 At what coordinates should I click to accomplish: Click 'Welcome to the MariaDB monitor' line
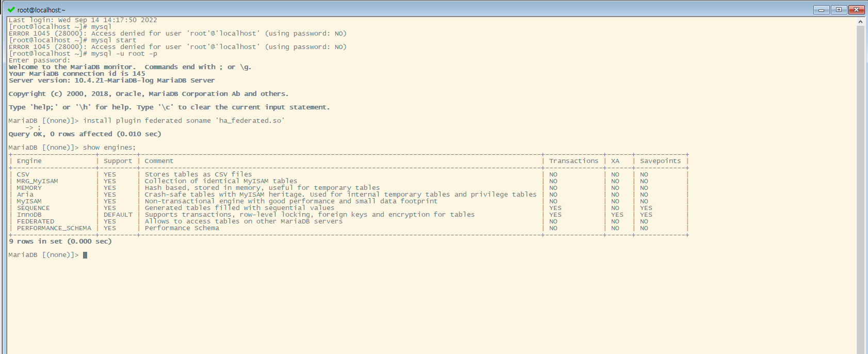coord(130,67)
